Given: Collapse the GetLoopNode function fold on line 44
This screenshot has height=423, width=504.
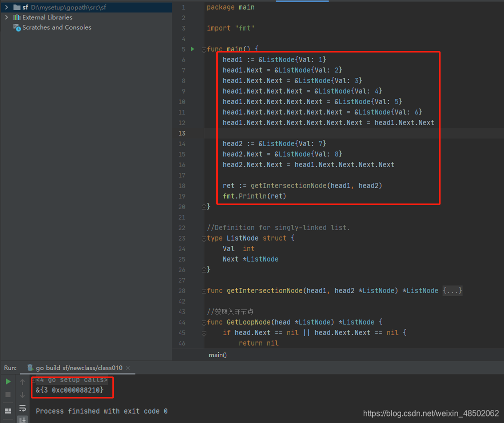Looking at the screenshot, I should [204, 322].
